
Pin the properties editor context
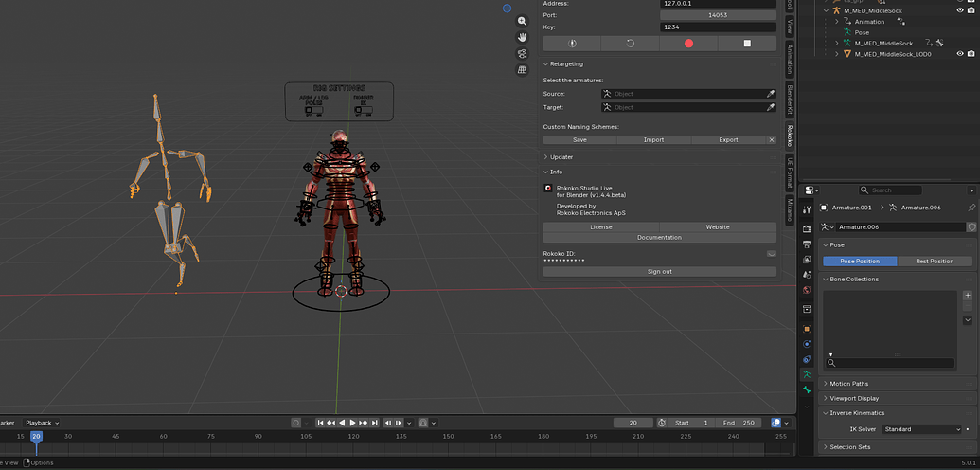point(971,208)
